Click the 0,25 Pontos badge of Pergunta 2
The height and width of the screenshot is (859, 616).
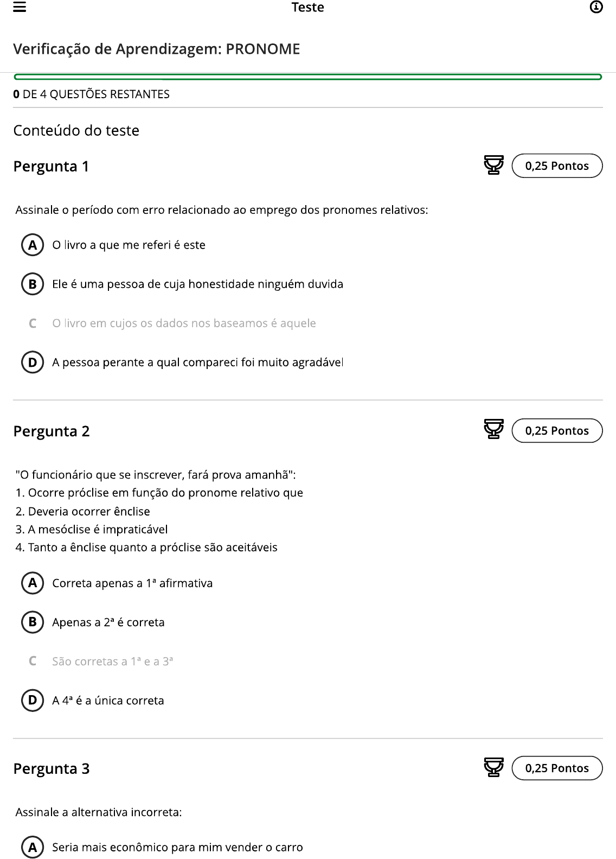tap(557, 431)
